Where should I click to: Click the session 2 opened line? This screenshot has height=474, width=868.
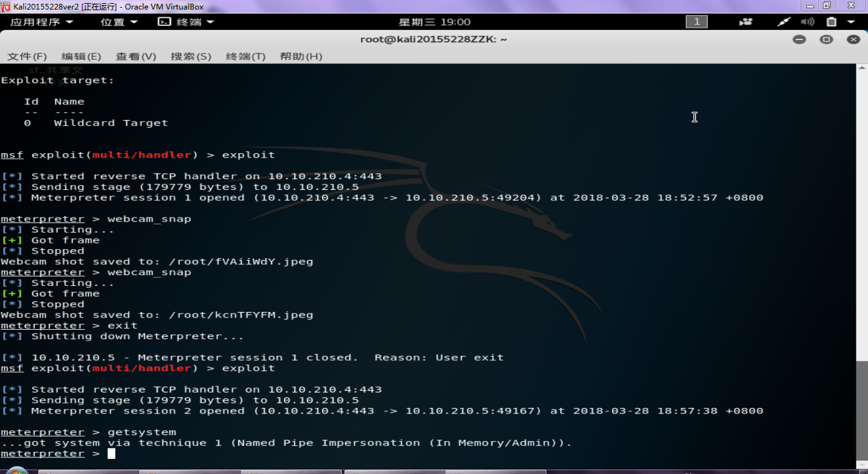tap(382, 411)
